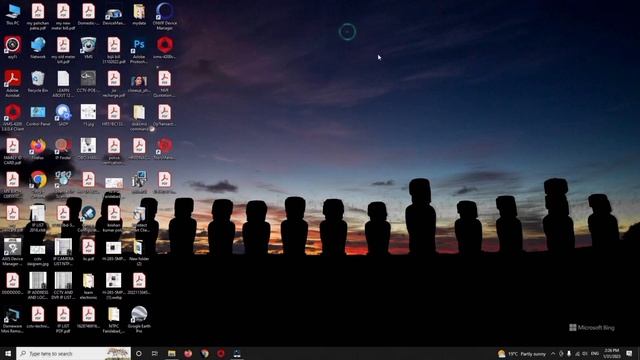This screenshot has height=360, width=640.
Task: Launch the Firefox desktop shortcut
Action: pyautogui.click(x=38, y=149)
